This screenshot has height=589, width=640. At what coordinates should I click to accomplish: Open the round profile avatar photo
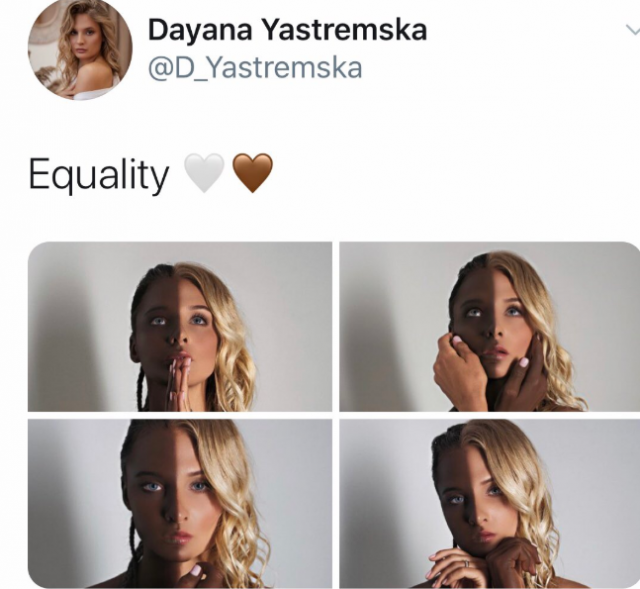tap(80, 48)
